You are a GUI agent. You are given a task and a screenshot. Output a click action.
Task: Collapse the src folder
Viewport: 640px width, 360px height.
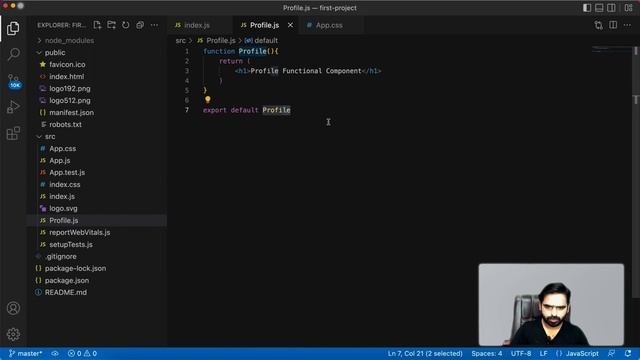(97, 136)
